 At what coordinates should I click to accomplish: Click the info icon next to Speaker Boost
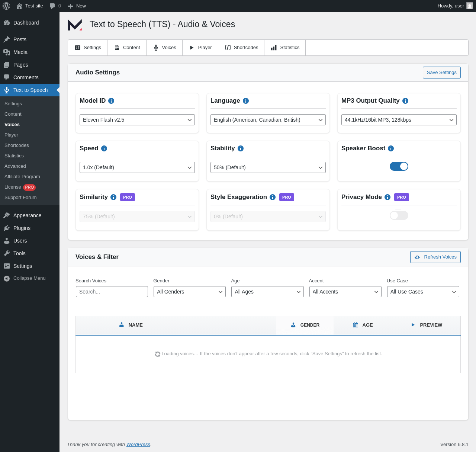click(391, 148)
